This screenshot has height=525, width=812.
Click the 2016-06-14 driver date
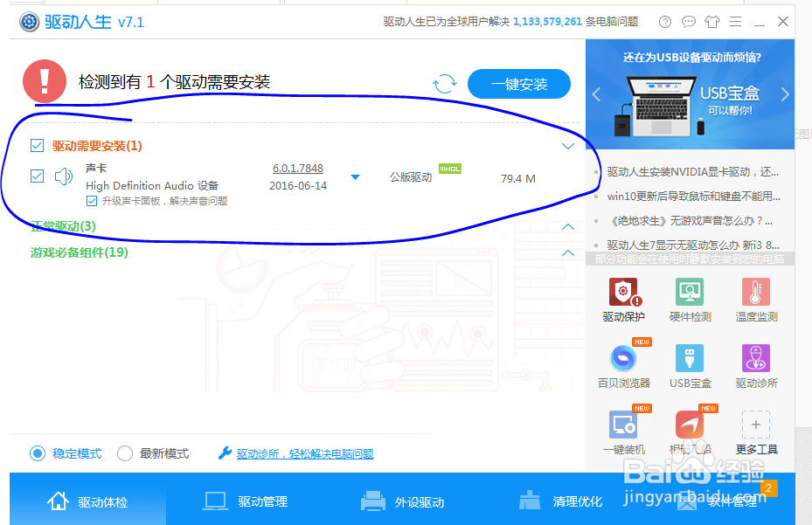(298, 186)
